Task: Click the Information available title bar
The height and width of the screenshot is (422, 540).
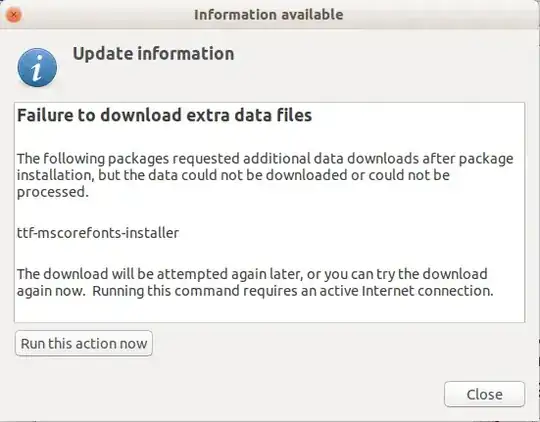Action: (269, 14)
